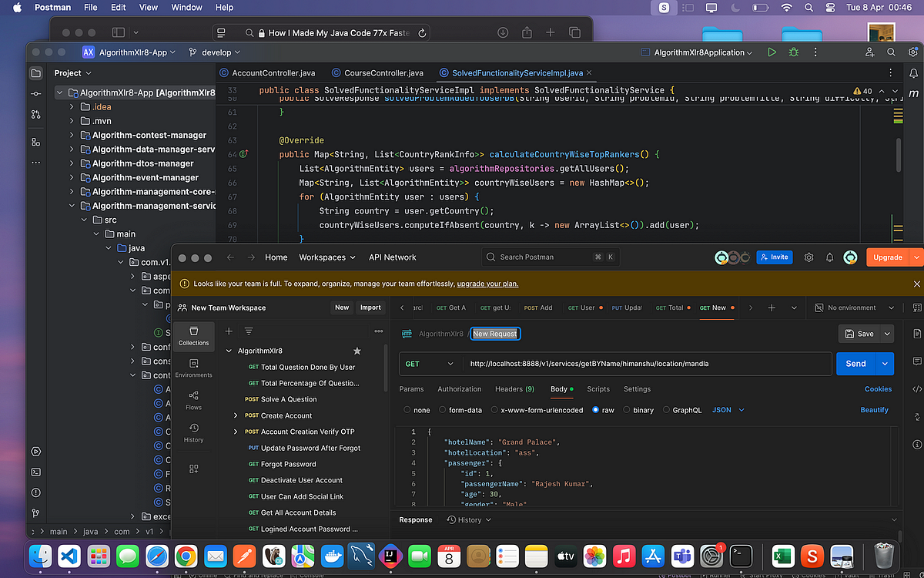Select the form-data radio button
This screenshot has height=578, width=924.
coord(443,410)
